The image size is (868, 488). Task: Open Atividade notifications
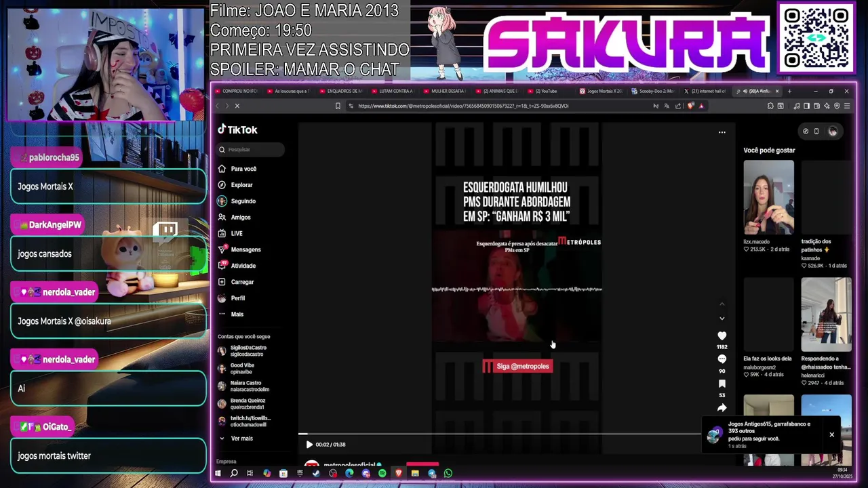click(237, 266)
